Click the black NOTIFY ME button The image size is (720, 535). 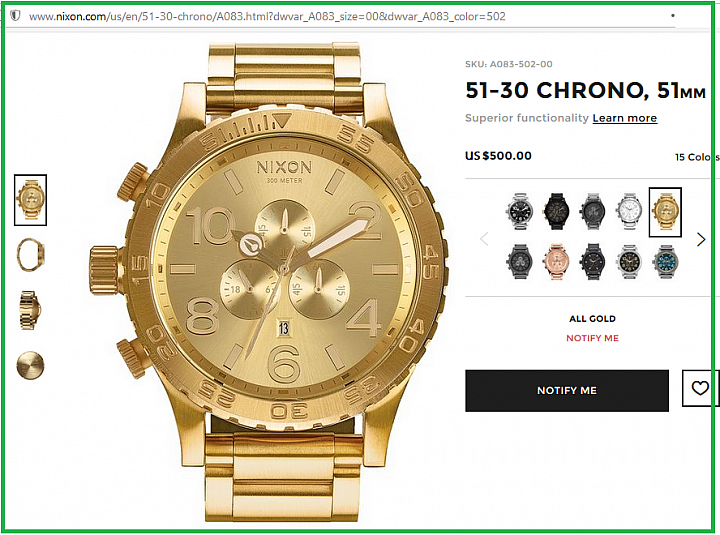pyautogui.click(x=567, y=390)
